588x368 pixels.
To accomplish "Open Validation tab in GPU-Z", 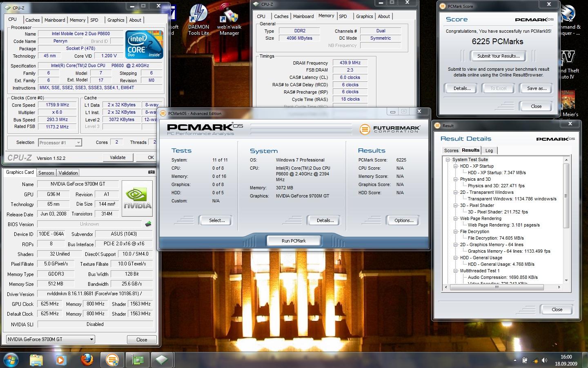I will 68,173.
